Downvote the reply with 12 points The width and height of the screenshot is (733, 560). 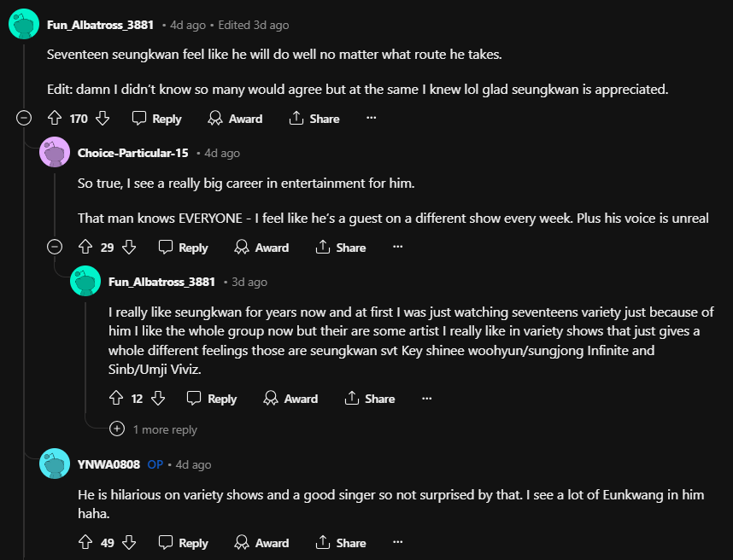[x=157, y=399]
